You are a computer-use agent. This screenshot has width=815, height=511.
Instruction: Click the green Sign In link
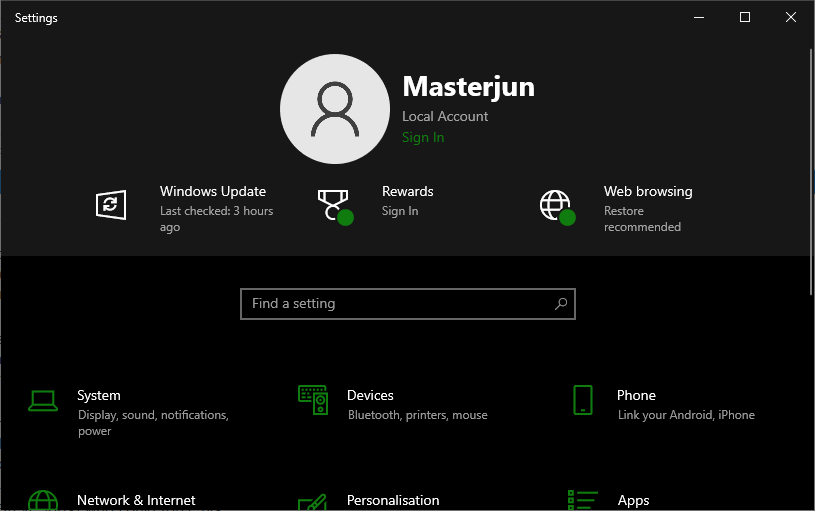pos(423,137)
